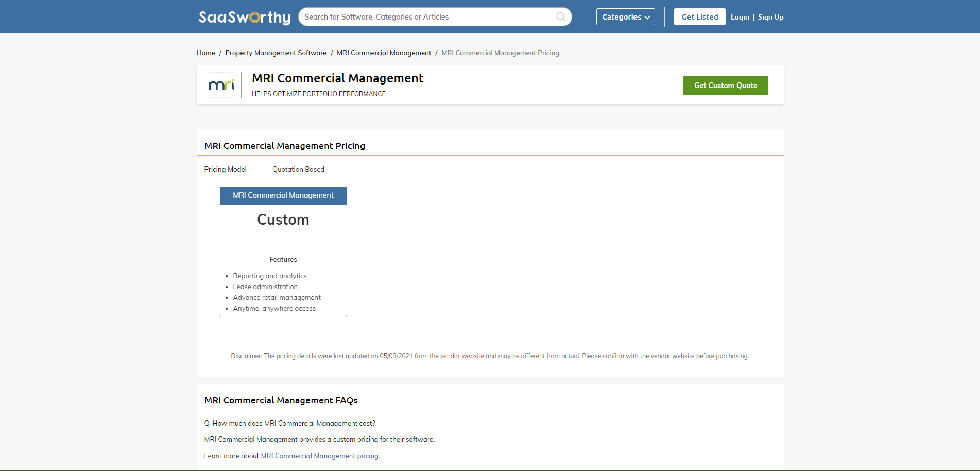Open the Categories dropdown
Screen dimensions: 980x471
click(626, 17)
